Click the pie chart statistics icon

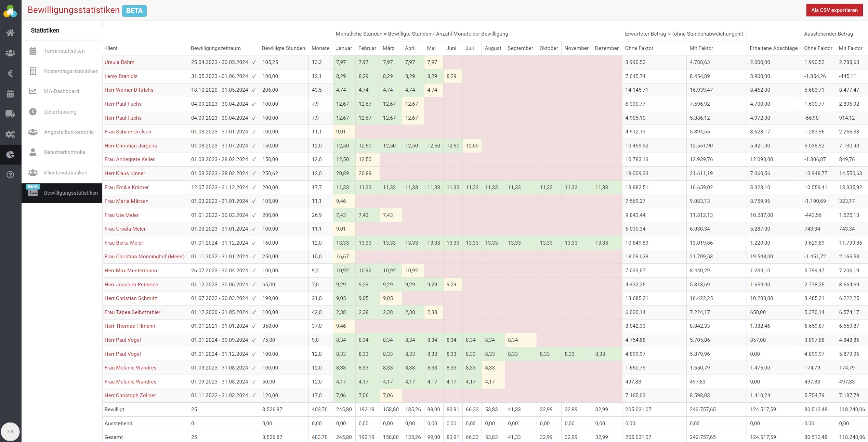(10, 155)
